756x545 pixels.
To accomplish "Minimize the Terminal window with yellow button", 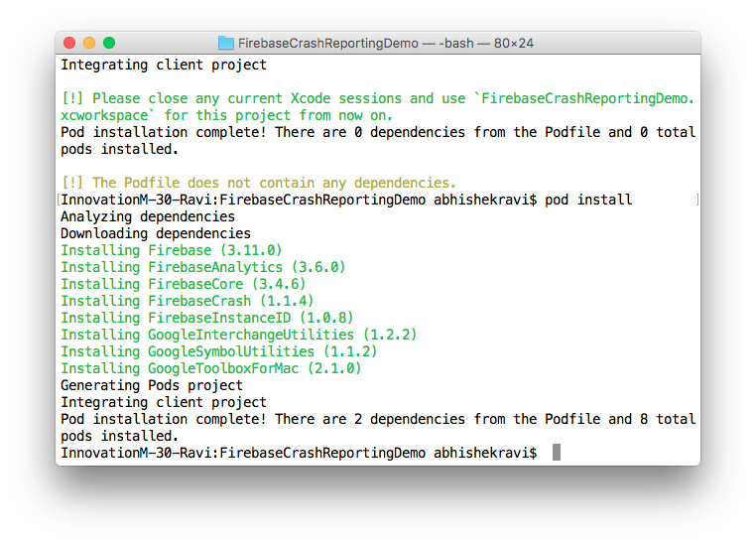I will [x=89, y=43].
